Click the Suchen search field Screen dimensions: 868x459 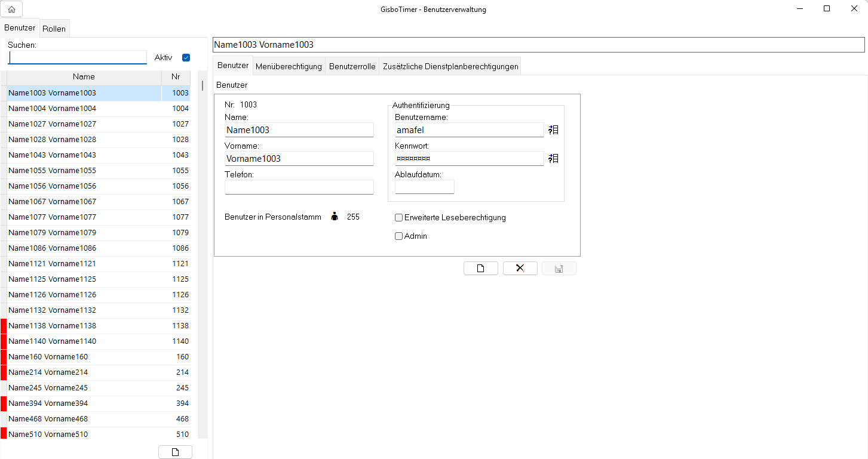[77, 57]
